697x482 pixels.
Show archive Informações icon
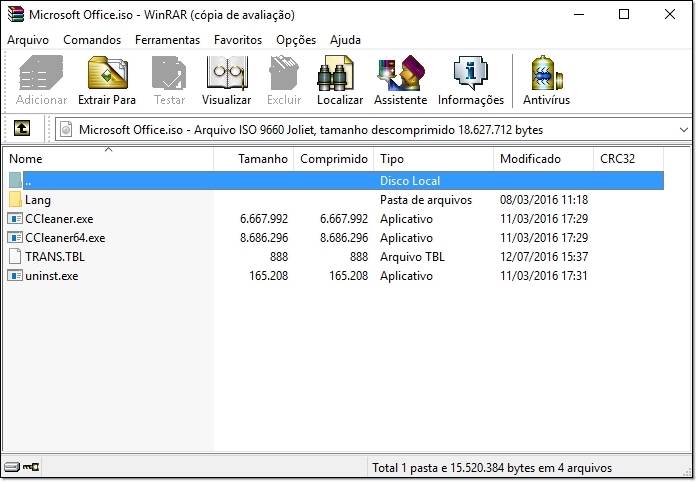pos(471,72)
